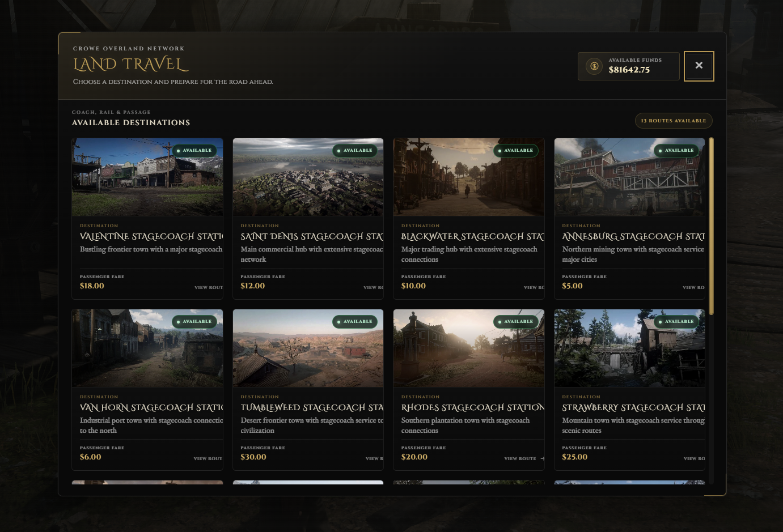Click the $10.00 Blackwater passenger fare
The height and width of the screenshot is (532, 783).
(413, 286)
